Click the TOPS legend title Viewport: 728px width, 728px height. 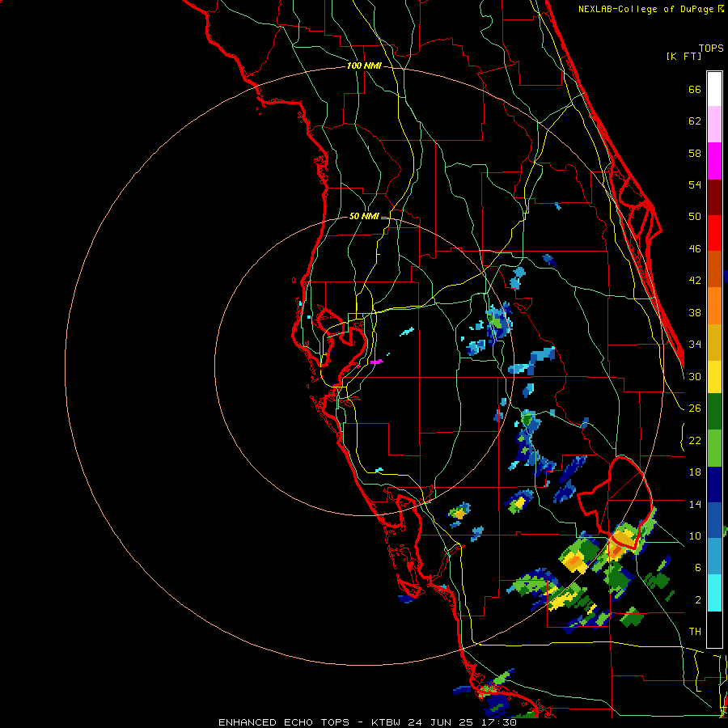point(711,48)
